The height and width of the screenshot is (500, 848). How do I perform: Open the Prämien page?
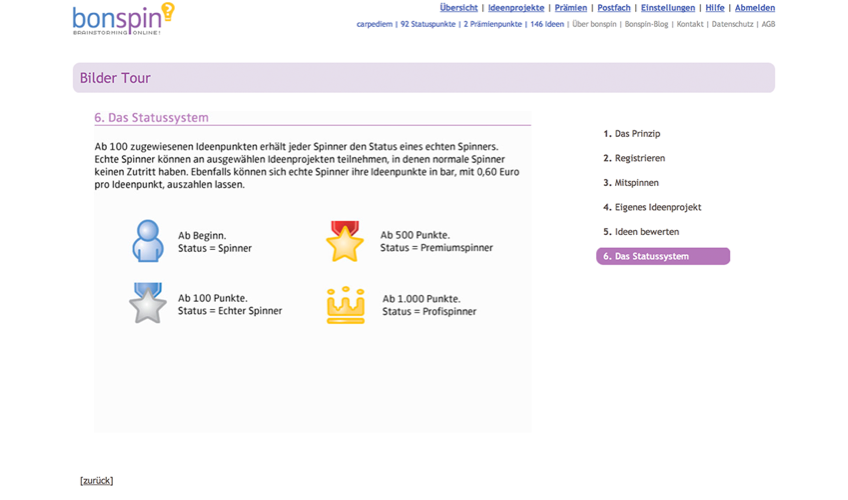(570, 8)
